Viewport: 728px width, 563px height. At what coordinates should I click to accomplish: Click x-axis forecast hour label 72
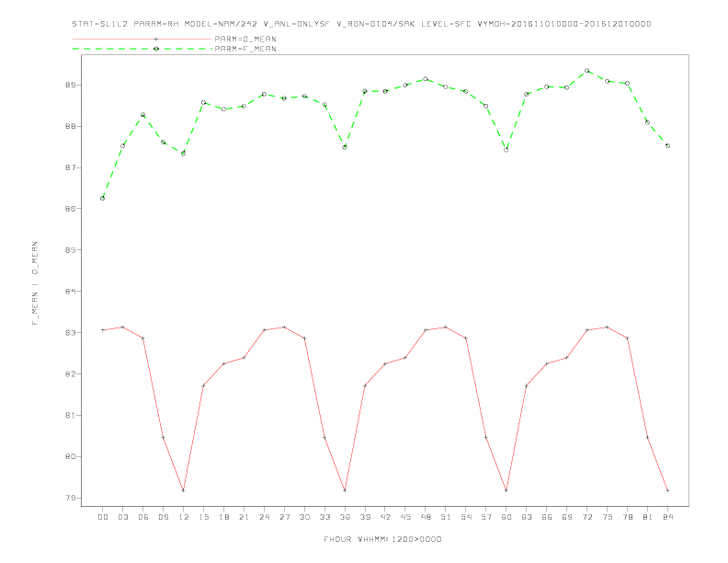click(x=587, y=517)
